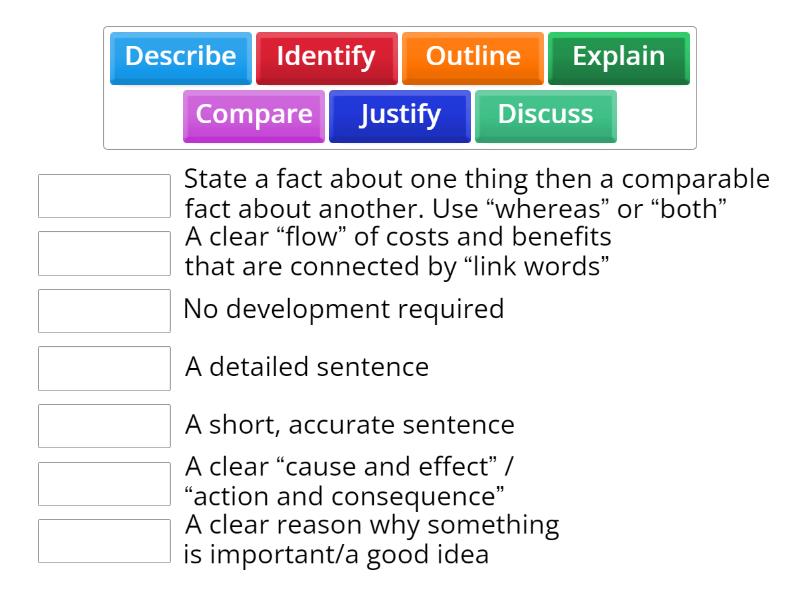Pick the "Justify" tile

(x=399, y=115)
